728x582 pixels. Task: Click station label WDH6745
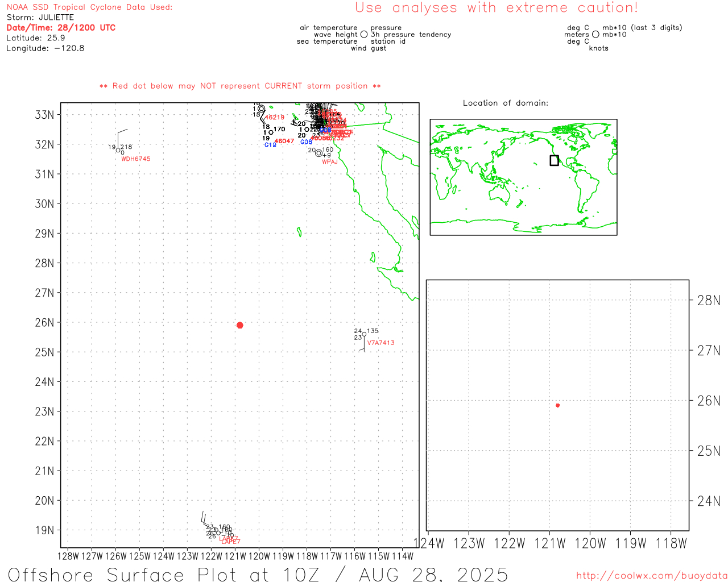[136, 159]
